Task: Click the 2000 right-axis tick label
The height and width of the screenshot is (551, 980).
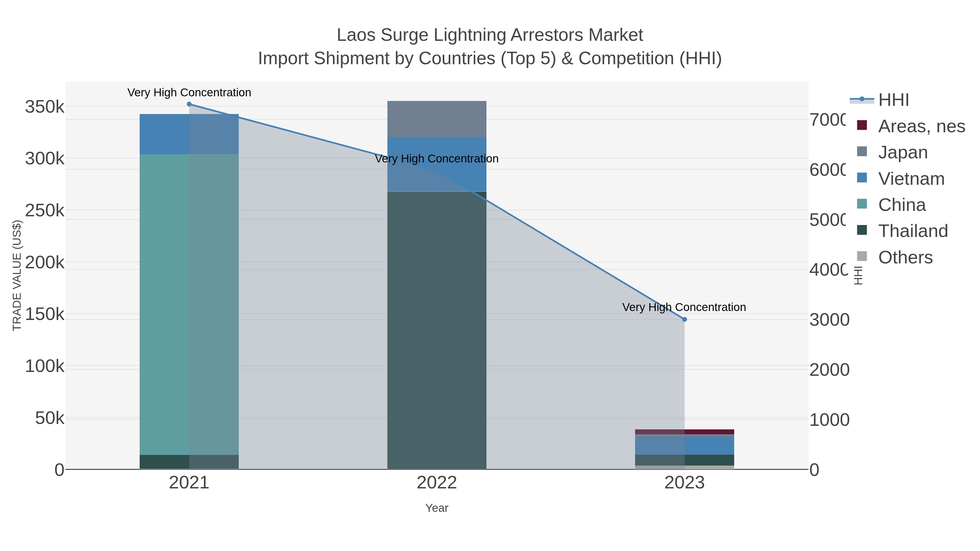Action: click(829, 370)
